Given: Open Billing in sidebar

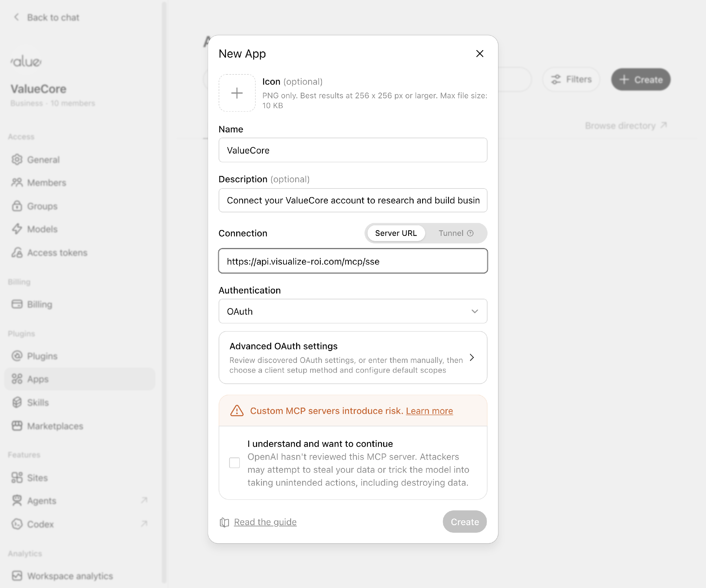Looking at the screenshot, I should coord(79,304).
